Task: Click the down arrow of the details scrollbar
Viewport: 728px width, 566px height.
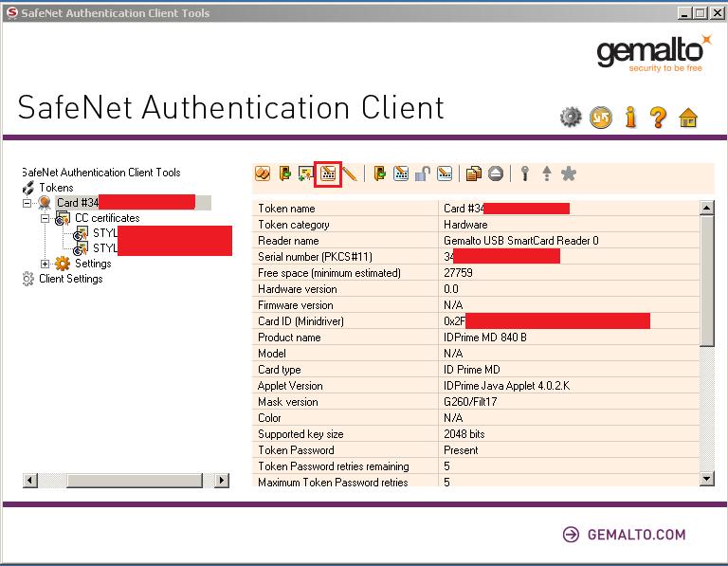Action: (x=706, y=479)
